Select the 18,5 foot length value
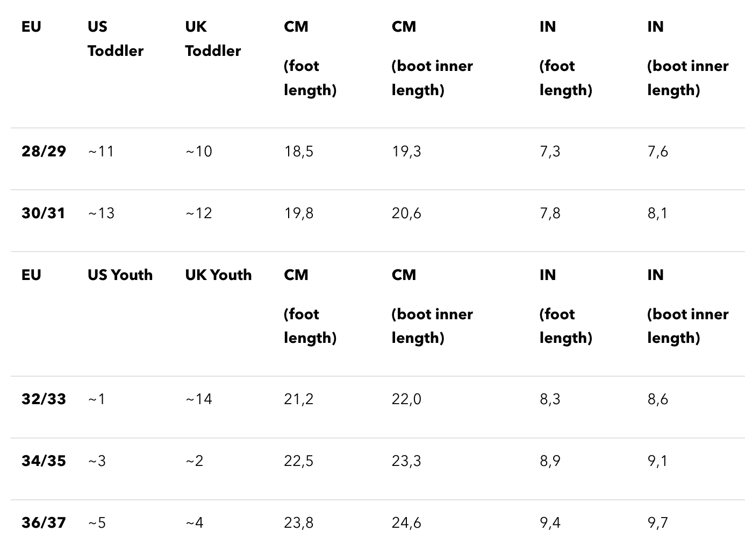The height and width of the screenshot is (560, 745). click(x=299, y=152)
